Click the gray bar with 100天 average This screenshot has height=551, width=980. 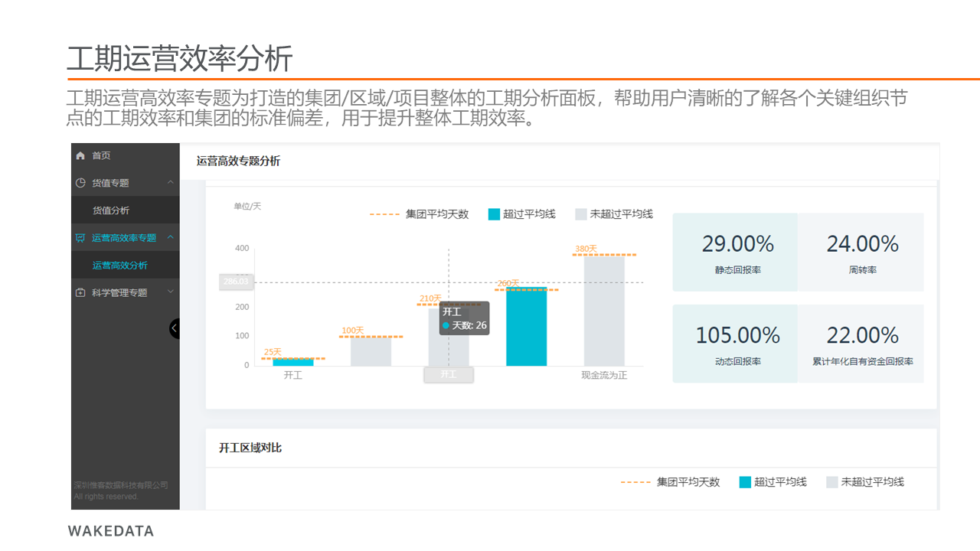(x=371, y=351)
